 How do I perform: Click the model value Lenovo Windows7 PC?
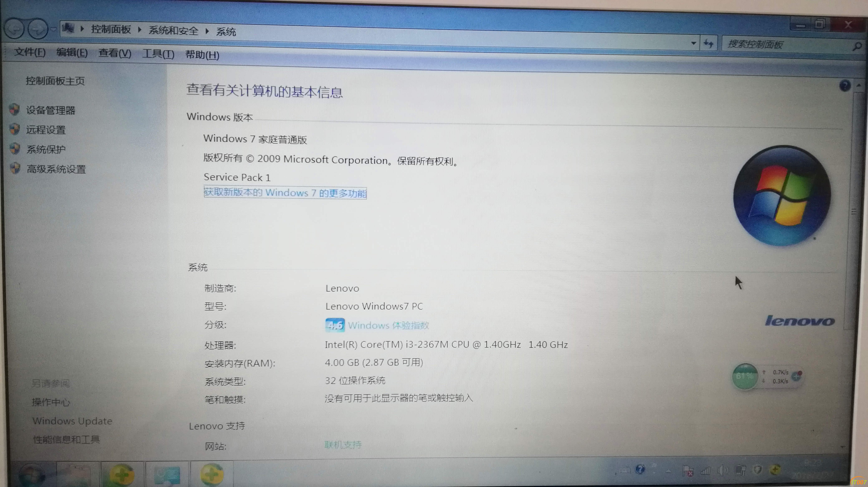[x=374, y=306]
